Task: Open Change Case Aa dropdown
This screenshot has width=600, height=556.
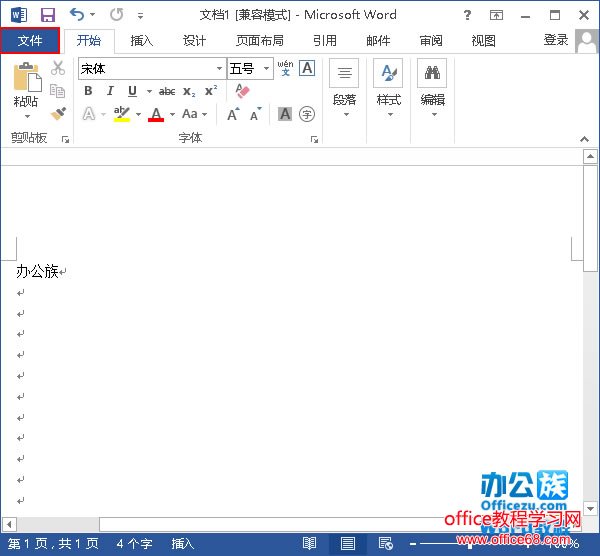Action: pyautogui.click(x=194, y=114)
